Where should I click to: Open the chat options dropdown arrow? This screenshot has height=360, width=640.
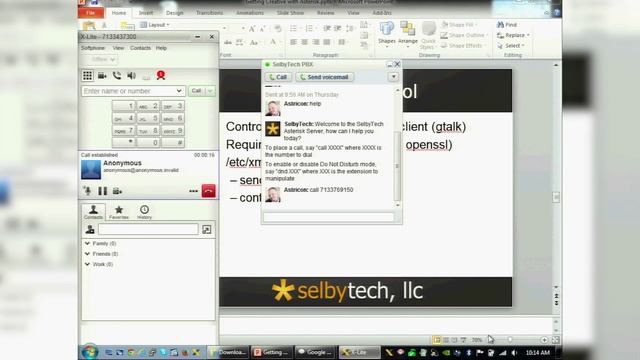click(393, 77)
